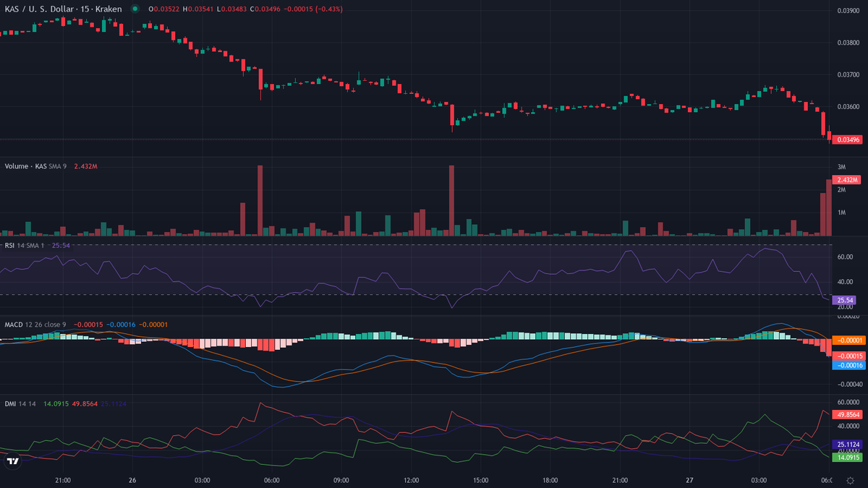
Task: Select the MACD 12 26 close 9 legend
Action: point(36,325)
